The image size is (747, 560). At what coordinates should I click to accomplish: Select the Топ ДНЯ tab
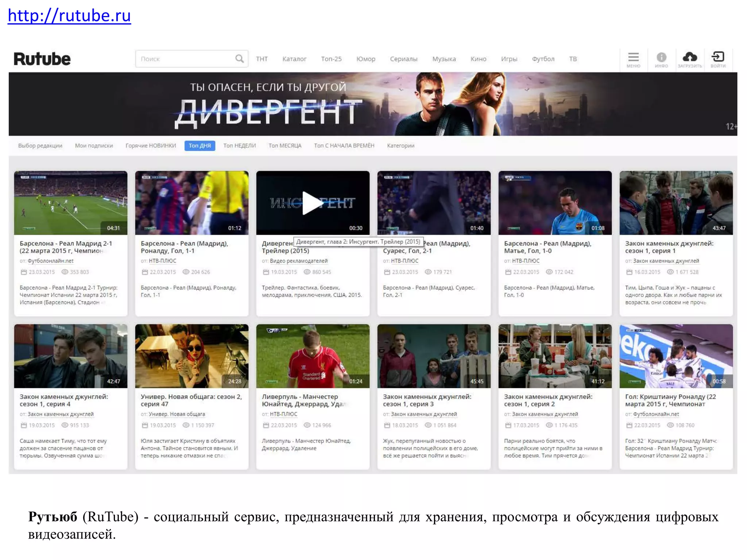pos(200,146)
